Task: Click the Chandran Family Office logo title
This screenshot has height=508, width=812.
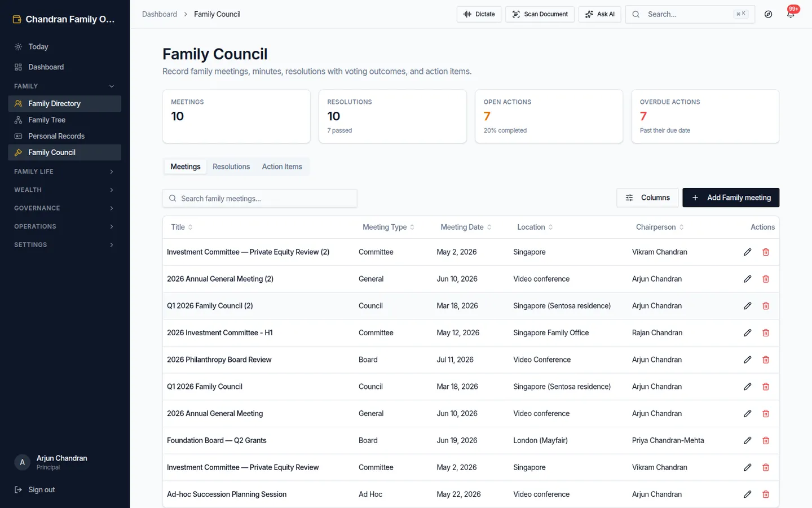Action: [64, 19]
